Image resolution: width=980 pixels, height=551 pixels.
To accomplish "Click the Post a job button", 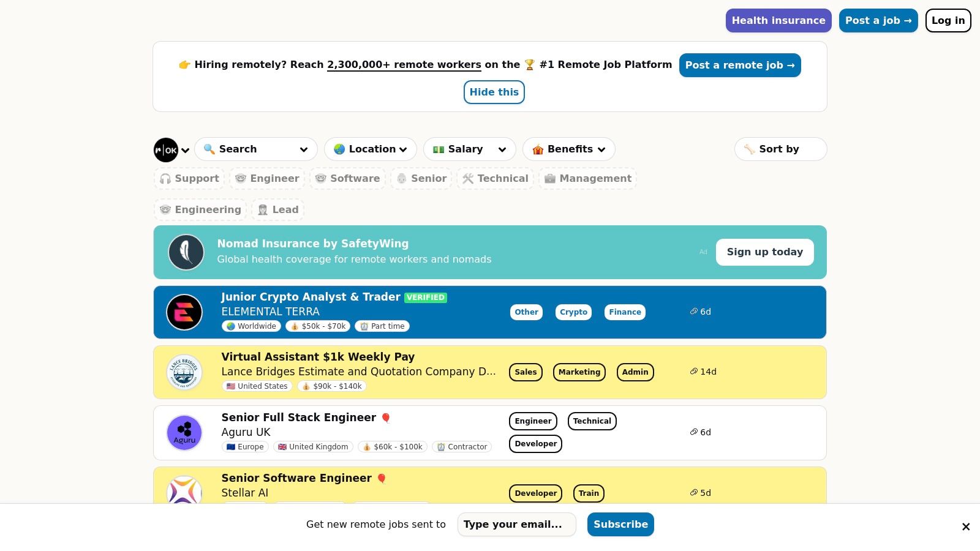I will [x=878, y=21].
